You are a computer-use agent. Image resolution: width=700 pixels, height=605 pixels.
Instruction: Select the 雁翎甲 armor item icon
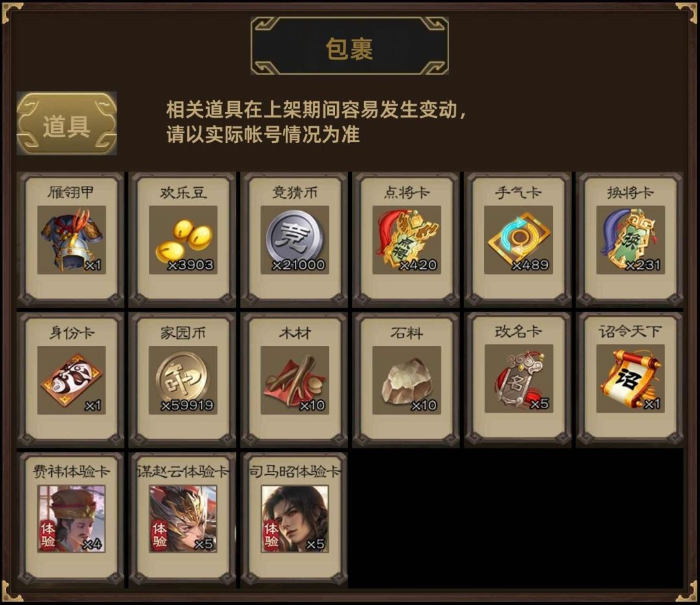pos(71,240)
